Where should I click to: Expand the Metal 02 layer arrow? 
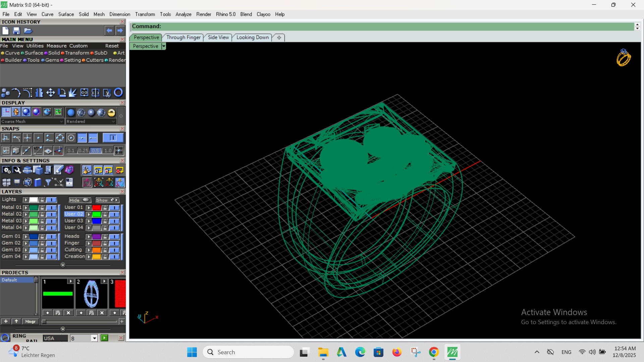coord(26,214)
